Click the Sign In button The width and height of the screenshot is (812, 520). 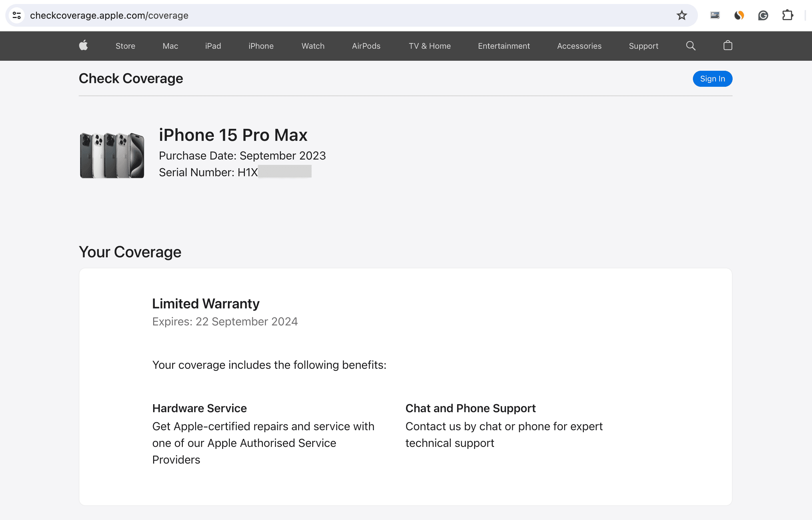[x=712, y=79]
